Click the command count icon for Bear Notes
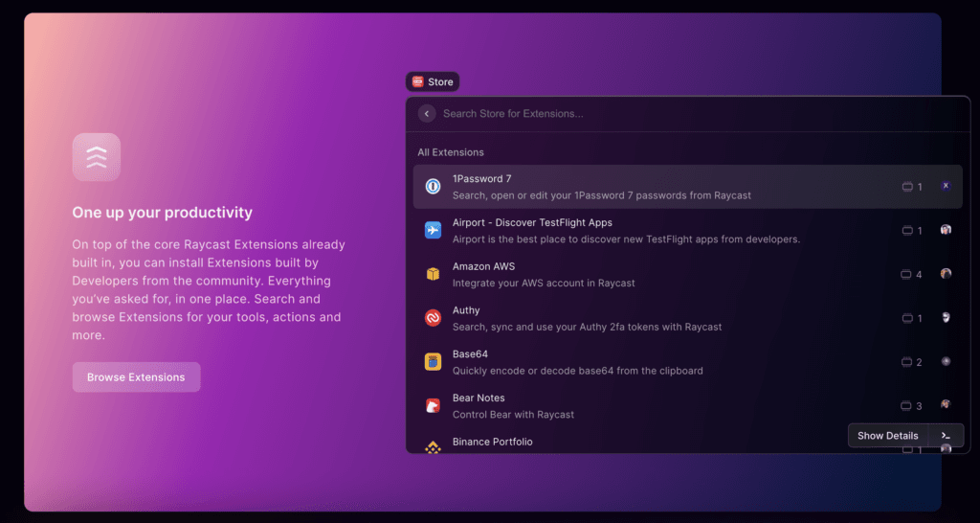The image size is (980, 523). point(906,405)
